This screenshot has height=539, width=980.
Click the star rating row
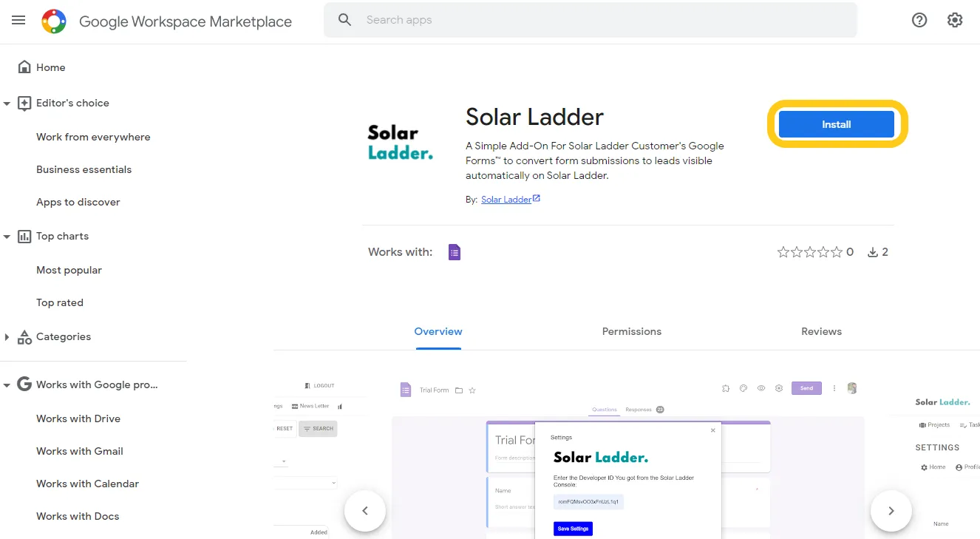pos(810,252)
